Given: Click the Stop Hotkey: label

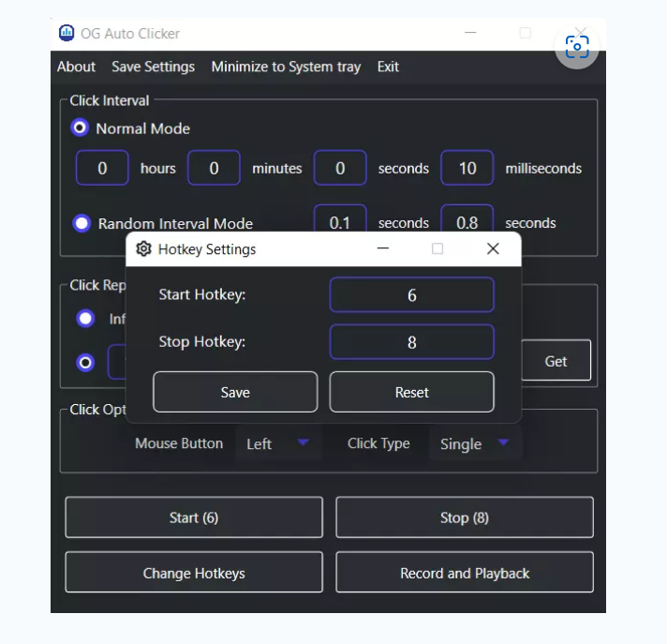Looking at the screenshot, I should pos(202,342).
